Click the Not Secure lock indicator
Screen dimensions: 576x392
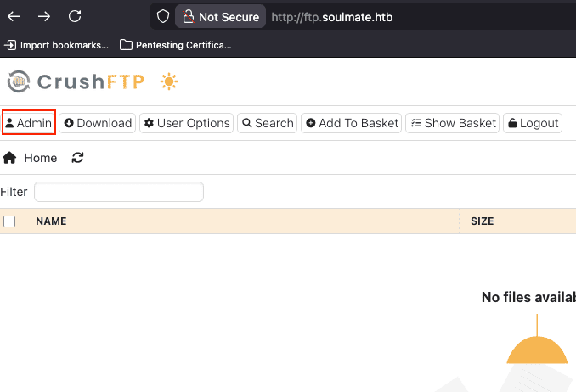coord(219,17)
